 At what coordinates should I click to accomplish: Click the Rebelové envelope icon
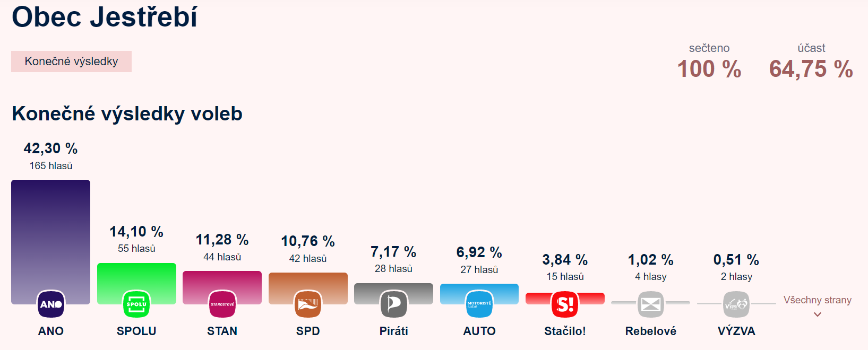tap(651, 304)
